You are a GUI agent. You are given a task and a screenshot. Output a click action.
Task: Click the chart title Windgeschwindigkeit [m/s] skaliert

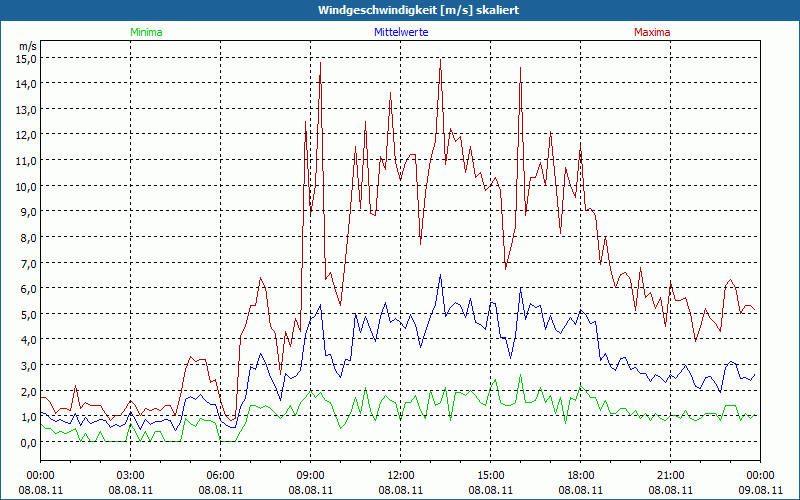[418, 10]
